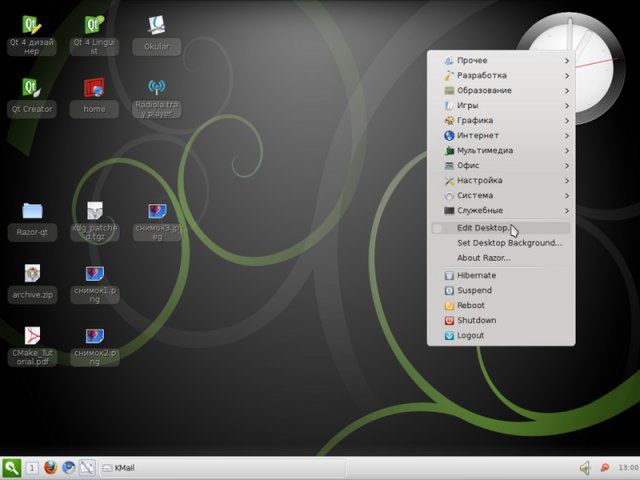
Task: Switch to desktop 1 pager button
Action: click(x=32, y=468)
